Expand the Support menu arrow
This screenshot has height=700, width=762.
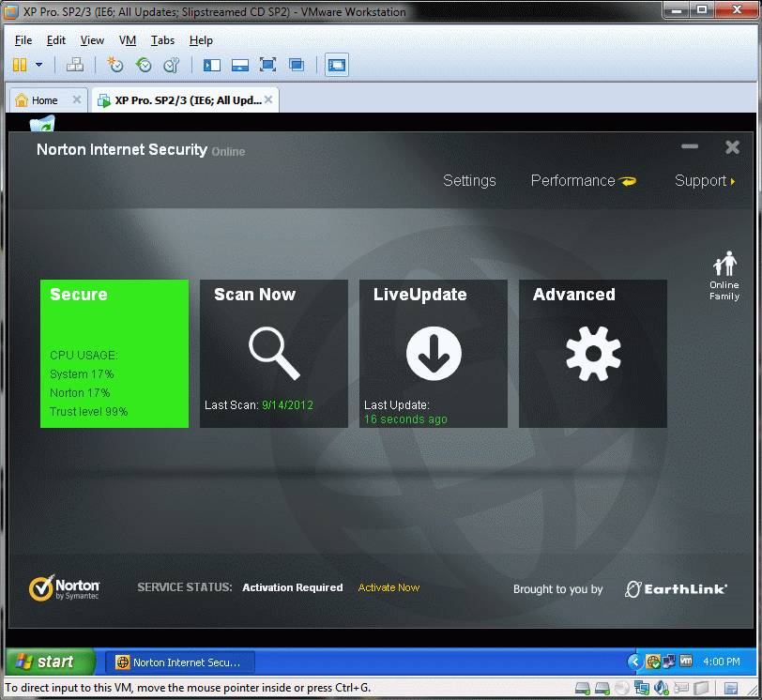732,181
